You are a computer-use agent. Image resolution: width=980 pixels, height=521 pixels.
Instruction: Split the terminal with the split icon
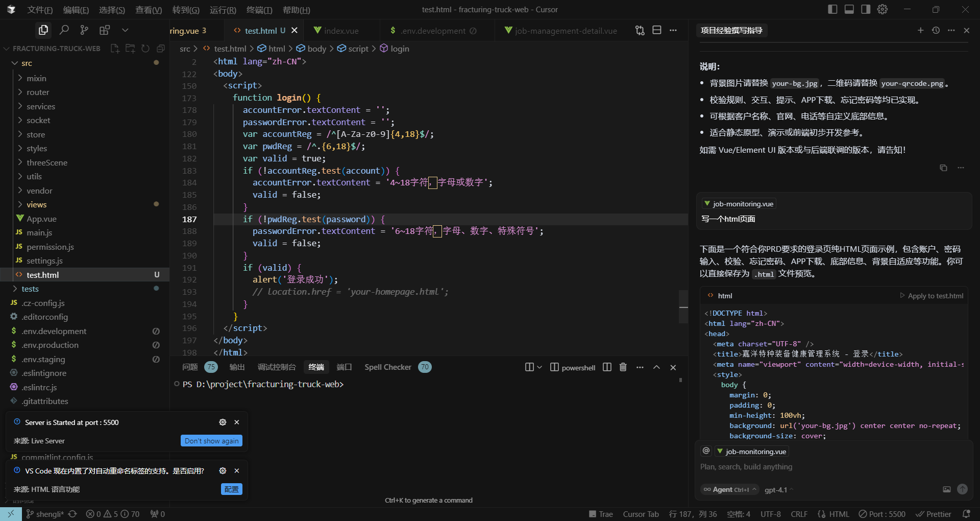(x=607, y=367)
